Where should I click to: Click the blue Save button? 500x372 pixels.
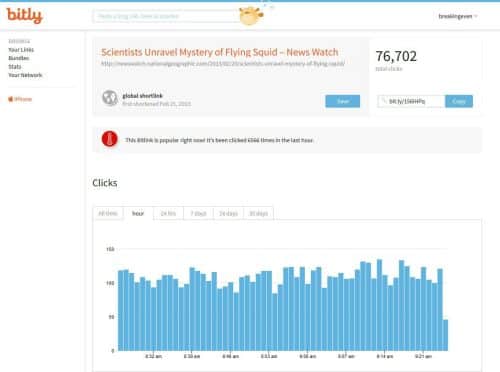[x=342, y=101]
